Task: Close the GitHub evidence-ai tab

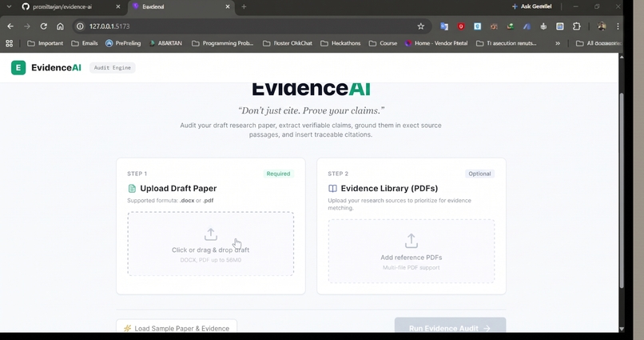Action: (x=118, y=6)
